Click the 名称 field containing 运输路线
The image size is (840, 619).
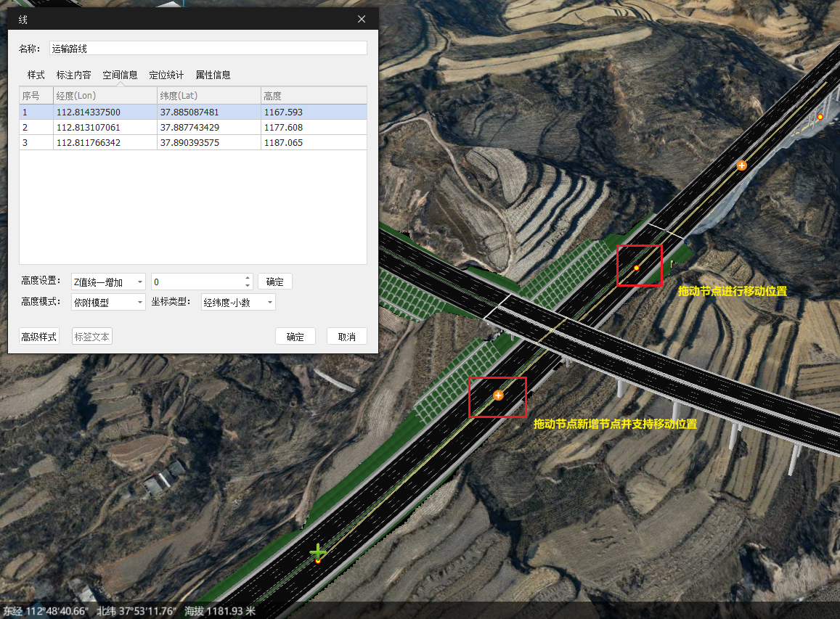(208, 49)
